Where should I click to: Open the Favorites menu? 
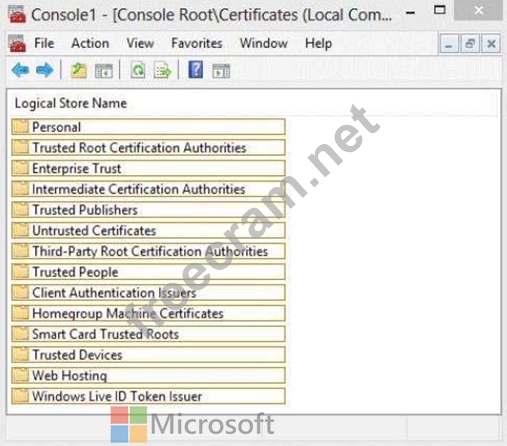pyautogui.click(x=197, y=43)
